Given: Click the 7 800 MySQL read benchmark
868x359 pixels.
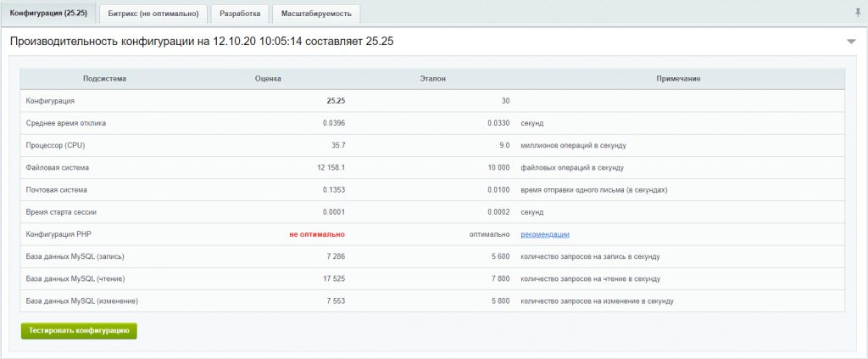Looking at the screenshot, I should [x=500, y=279].
